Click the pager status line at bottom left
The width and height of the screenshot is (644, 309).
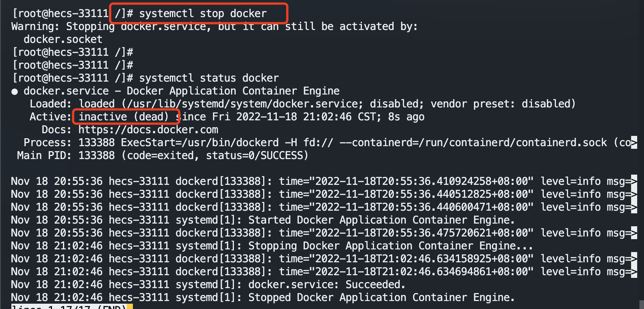[68, 306]
